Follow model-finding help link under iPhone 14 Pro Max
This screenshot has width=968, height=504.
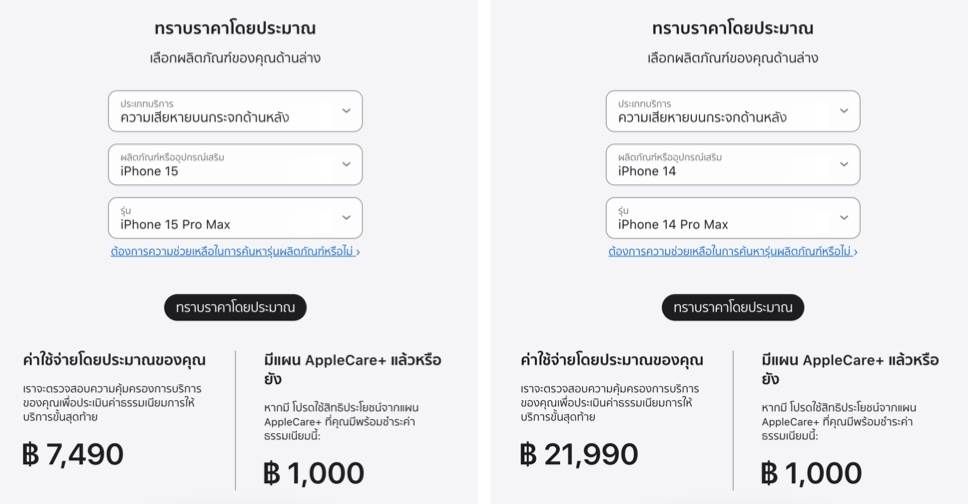click(732, 252)
